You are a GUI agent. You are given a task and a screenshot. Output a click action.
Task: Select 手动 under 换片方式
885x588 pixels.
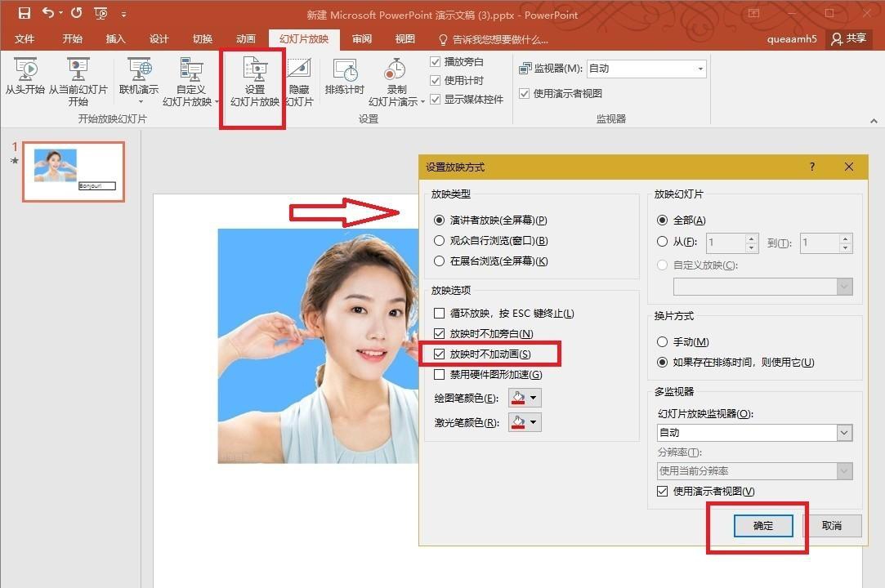pyautogui.click(x=664, y=342)
